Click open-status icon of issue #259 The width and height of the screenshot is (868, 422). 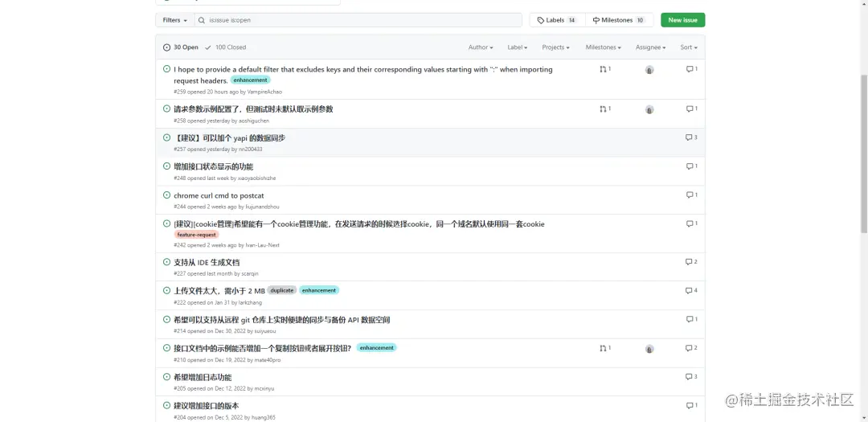(x=166, y=69)
